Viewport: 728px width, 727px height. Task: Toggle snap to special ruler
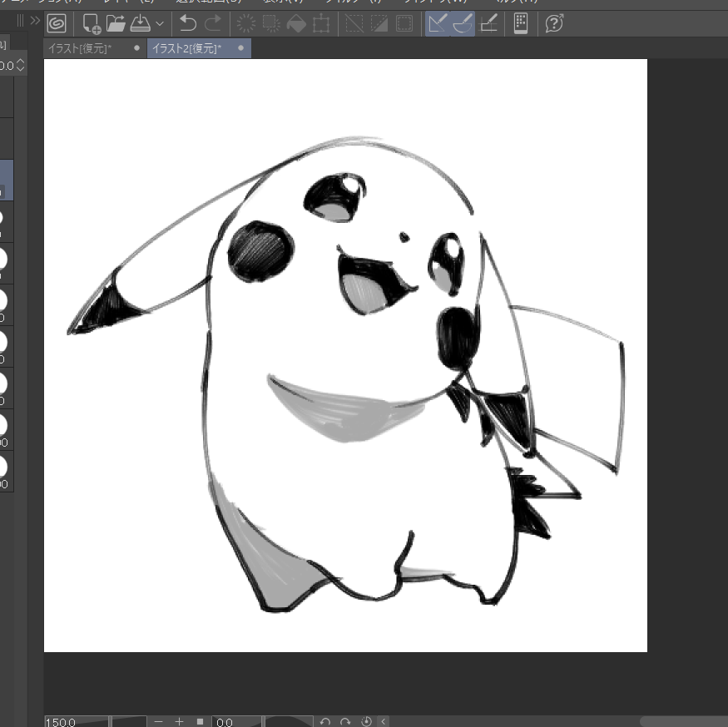click(x=463, y=23)
